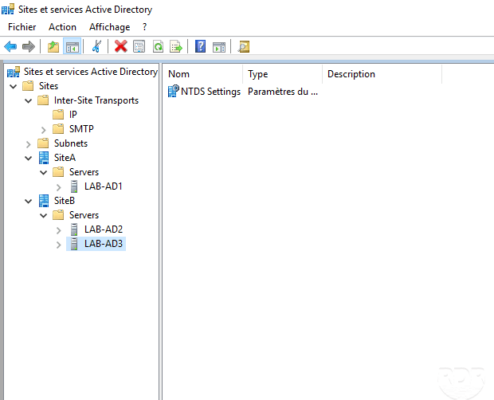The width and height of the screenshot is (494, 400).
Task: Select the IP folder under Inter-Site Transports
Action: (x=73, y=115)
